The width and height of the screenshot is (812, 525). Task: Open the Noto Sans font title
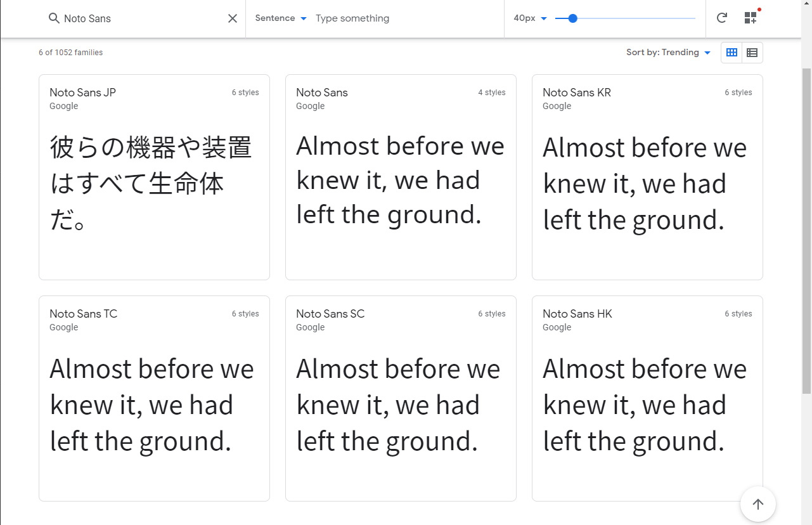pyautogui.click(x=322, y=93)
